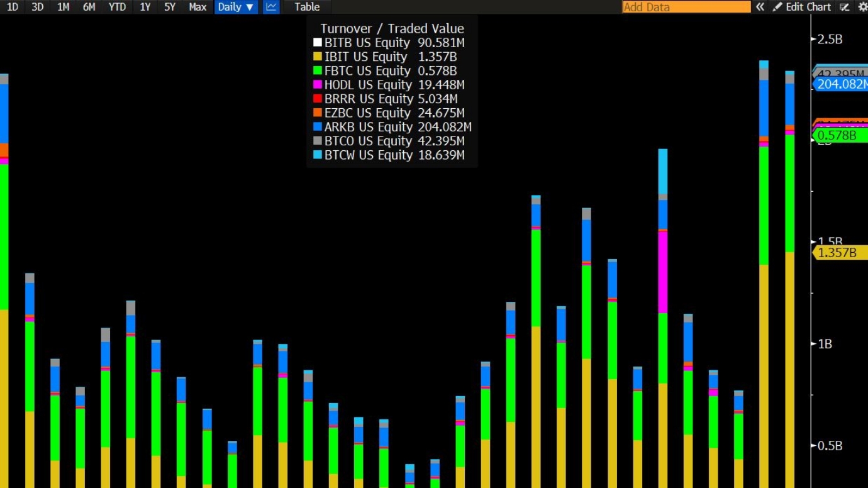Select the 1D time range
Viewport: 868px width, 488px height.
(12, 7)
